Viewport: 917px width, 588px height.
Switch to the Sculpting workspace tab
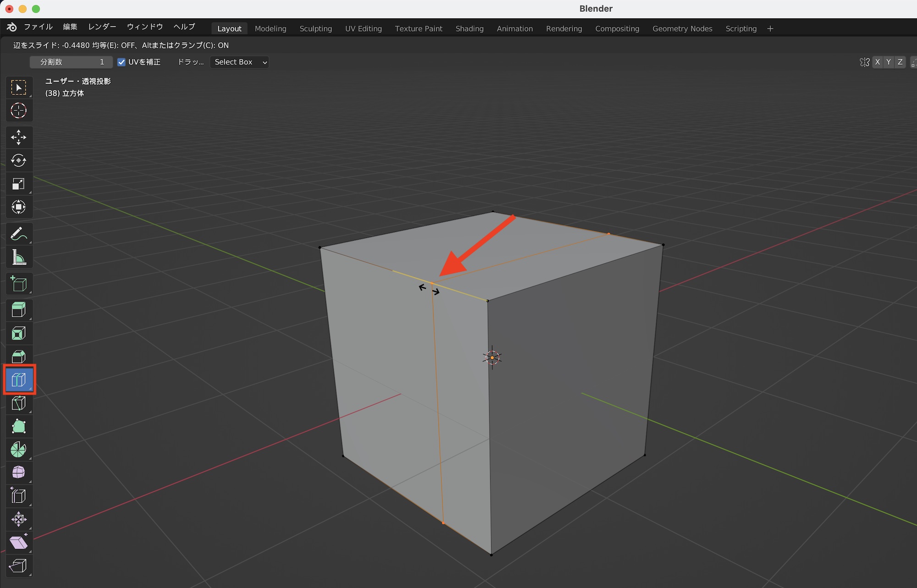click(315, 29)
